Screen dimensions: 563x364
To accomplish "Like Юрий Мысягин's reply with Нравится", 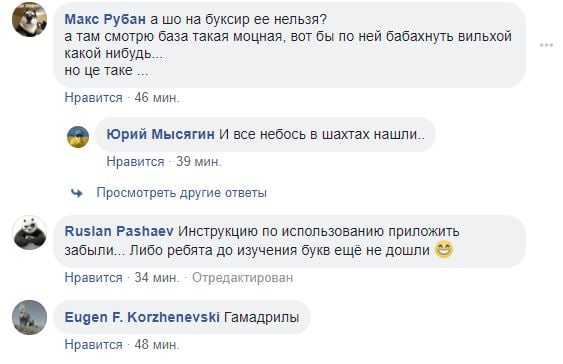I will coord(135,162).
